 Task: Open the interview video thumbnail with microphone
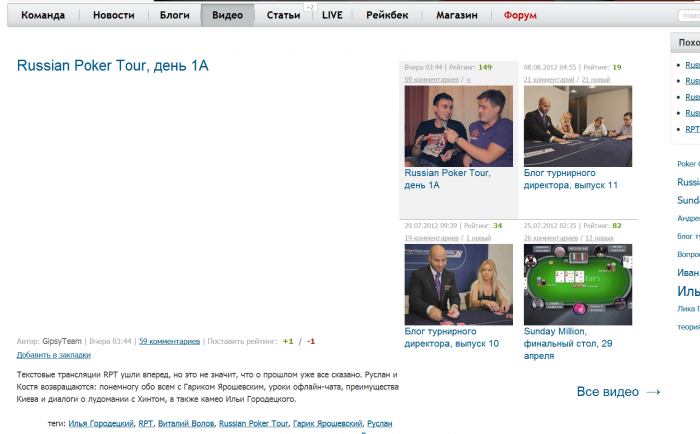point(458,126)
